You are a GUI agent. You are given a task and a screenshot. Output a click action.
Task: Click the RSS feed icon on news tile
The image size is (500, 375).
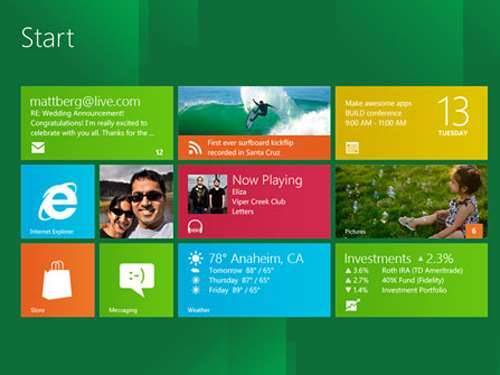click(195, 148)
